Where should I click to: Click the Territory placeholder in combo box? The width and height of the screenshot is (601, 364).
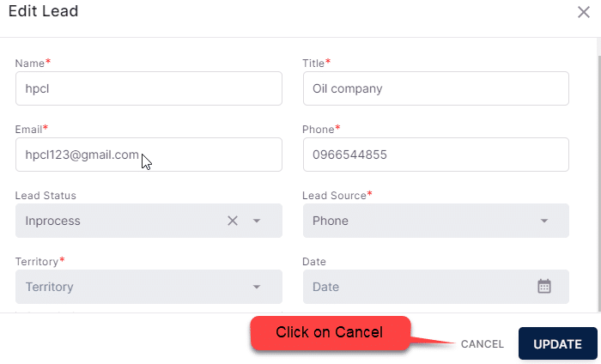[x=50, y=287]
